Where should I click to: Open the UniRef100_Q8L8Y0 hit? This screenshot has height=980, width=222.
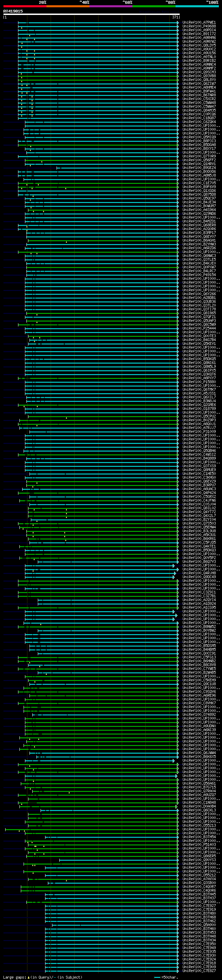coord(199,80)
